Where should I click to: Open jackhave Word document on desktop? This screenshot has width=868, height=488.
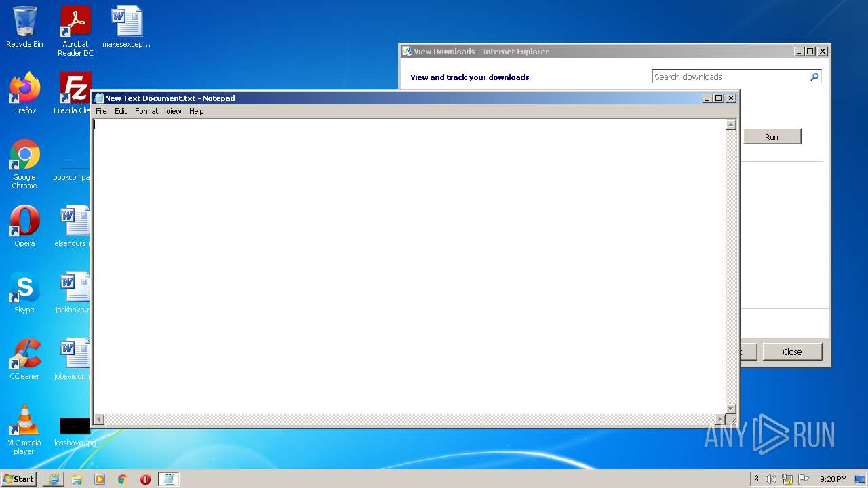point(73,293)
